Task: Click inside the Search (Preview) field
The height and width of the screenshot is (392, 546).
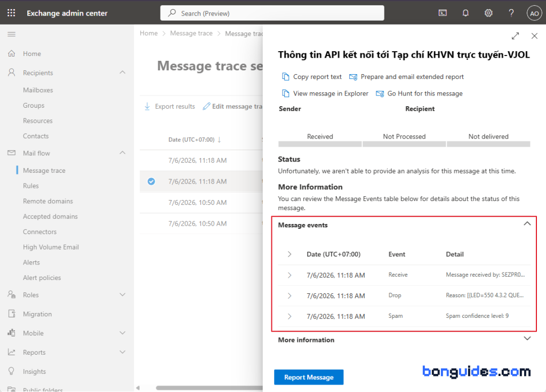Action: [272, 13]
